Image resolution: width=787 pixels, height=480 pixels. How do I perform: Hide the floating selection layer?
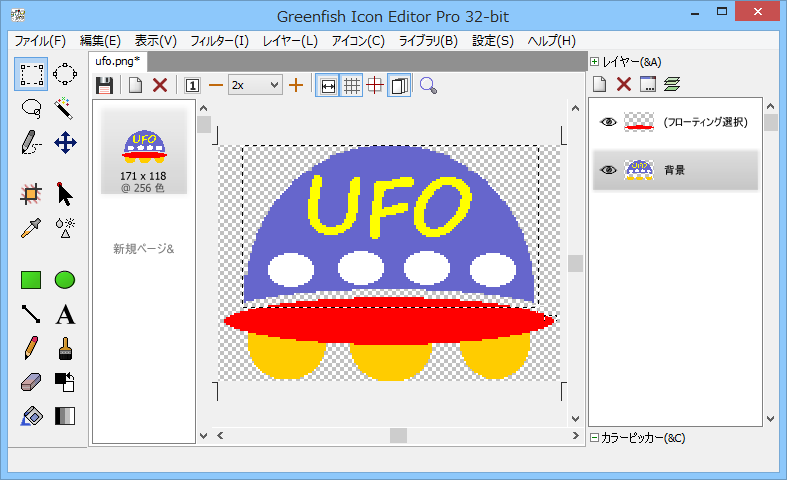click(x=607, y=122)
